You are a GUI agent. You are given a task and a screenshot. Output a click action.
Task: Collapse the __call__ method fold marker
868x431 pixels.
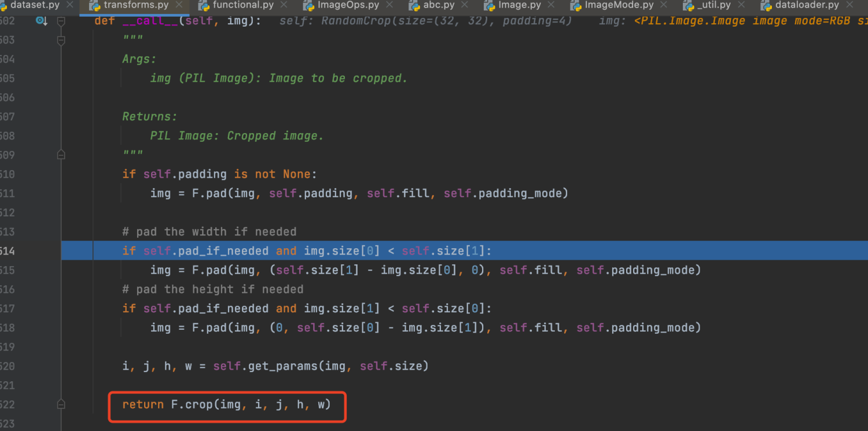[61, 21]
